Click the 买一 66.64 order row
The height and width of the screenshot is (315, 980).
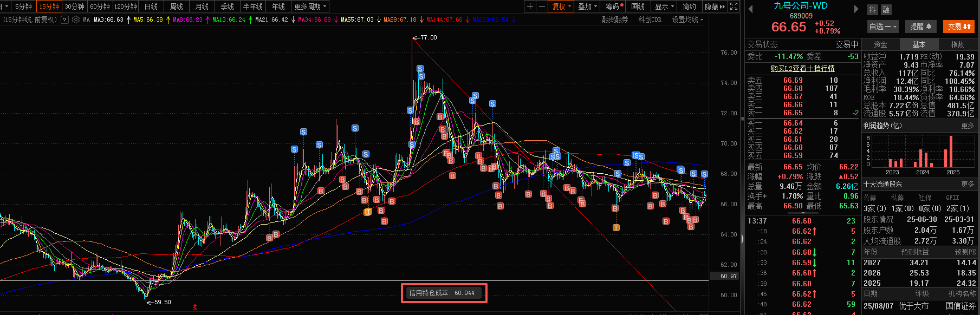point(802,123)
